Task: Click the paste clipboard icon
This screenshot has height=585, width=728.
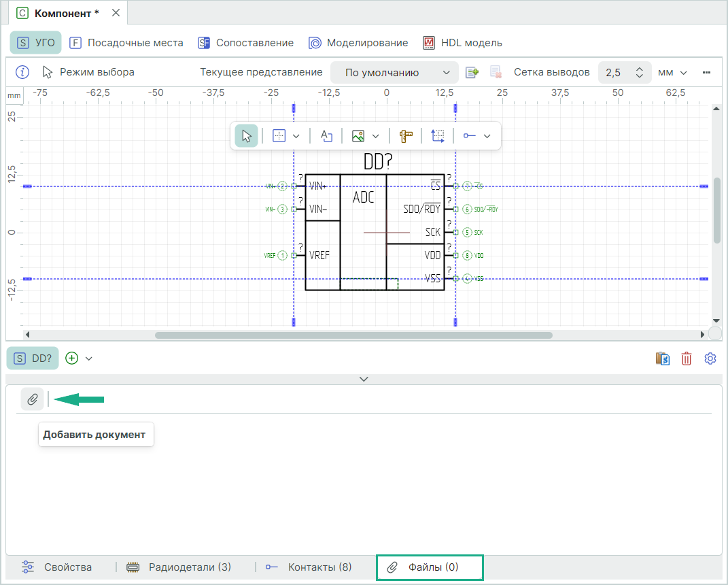Action: click(662, 358)
